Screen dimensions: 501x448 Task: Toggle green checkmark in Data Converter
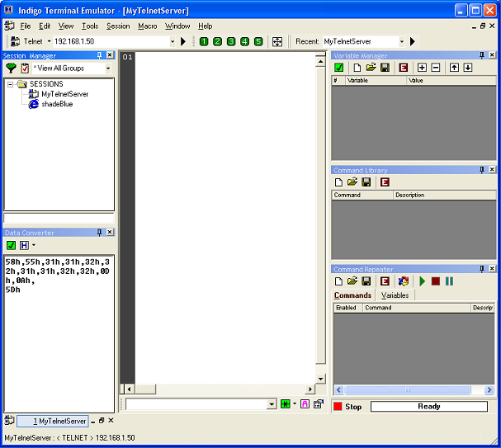tap(12, 245)
